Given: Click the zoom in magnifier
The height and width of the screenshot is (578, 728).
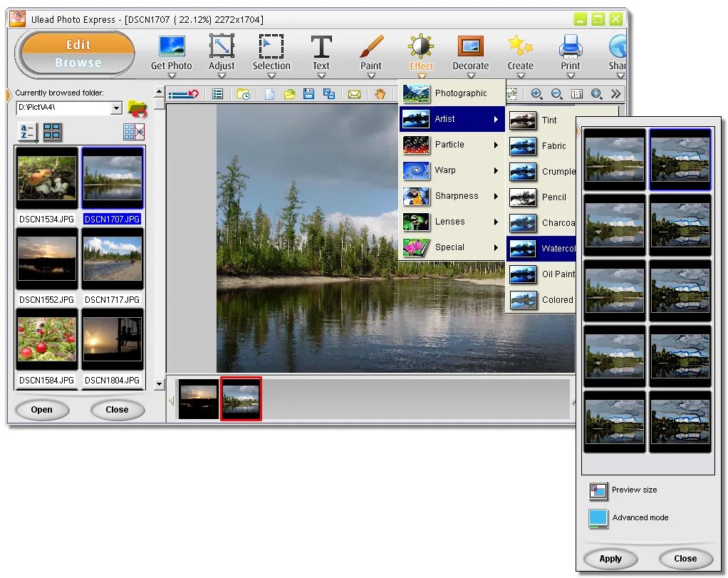Looking at the screenshot, I should (x=536, y=94).
